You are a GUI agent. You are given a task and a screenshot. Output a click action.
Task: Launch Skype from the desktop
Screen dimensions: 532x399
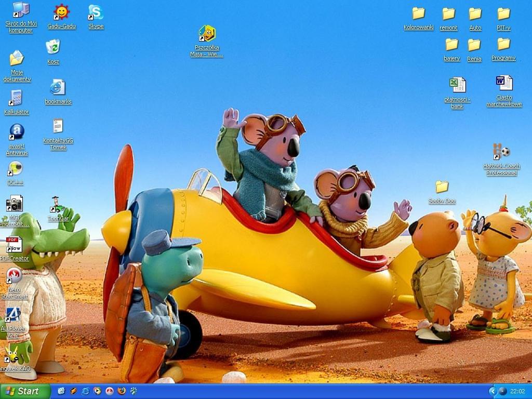tap(96, 12)
